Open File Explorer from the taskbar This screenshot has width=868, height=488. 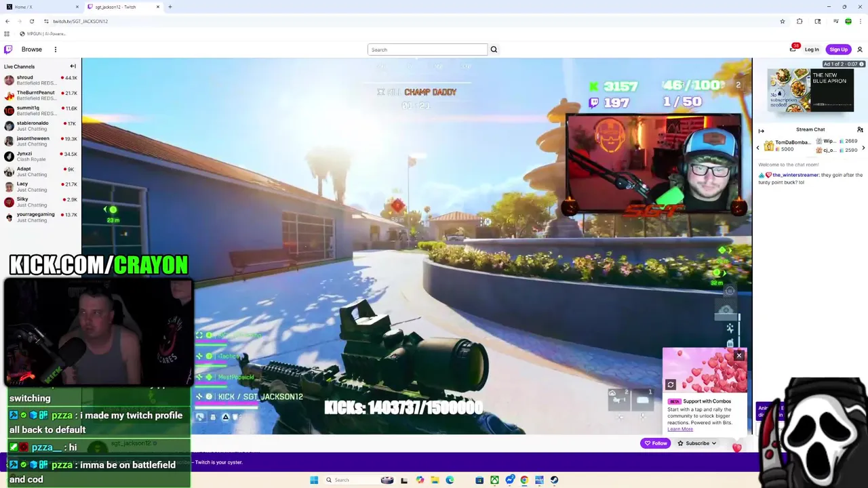click(435, 480)
